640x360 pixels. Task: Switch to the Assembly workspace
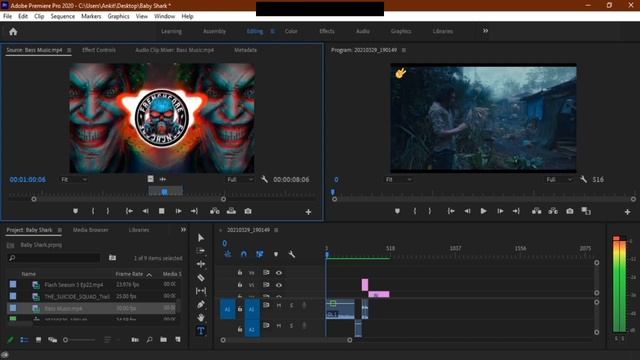click(214, 31)
